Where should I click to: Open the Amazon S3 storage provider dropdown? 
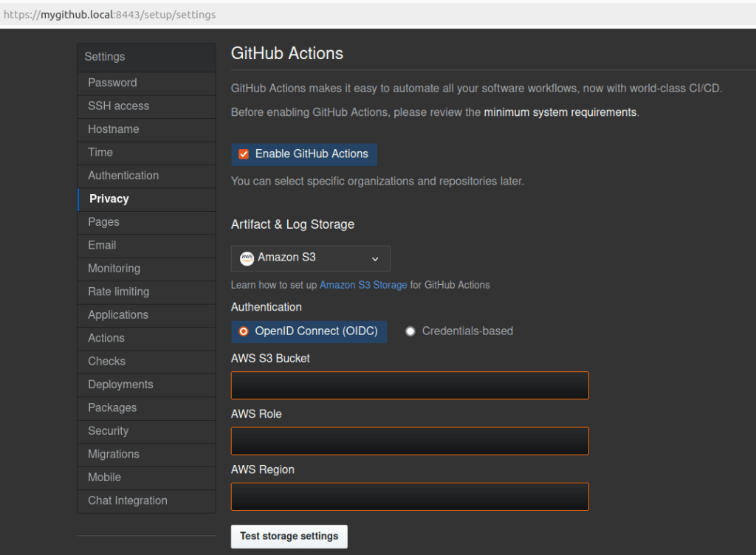311,258
